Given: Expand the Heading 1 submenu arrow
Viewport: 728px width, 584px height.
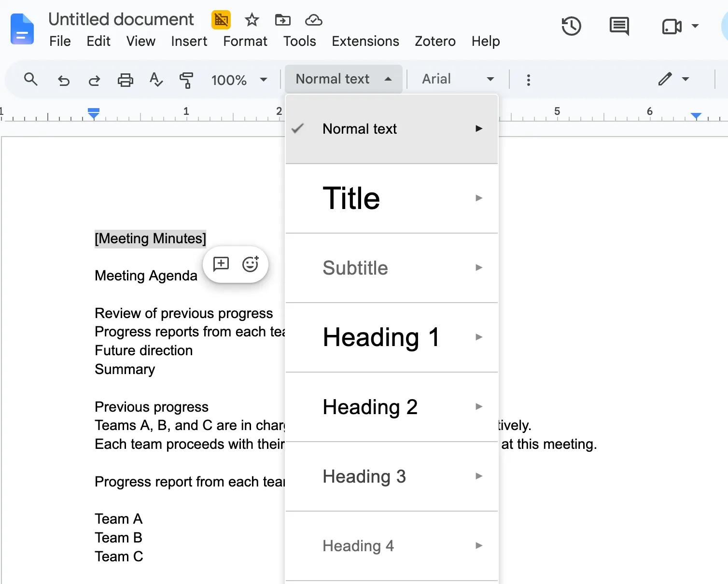Looking at the screenshot, I should click(479, 337).
